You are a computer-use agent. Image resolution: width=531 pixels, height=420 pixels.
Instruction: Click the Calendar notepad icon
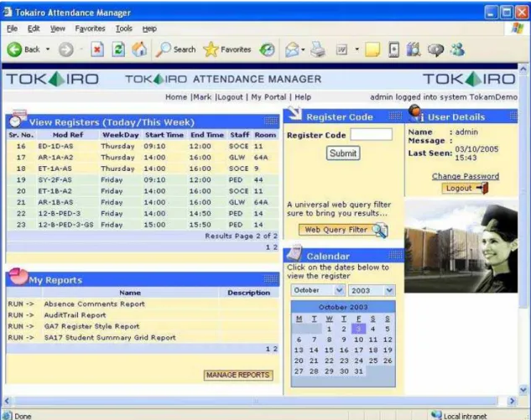294,251
